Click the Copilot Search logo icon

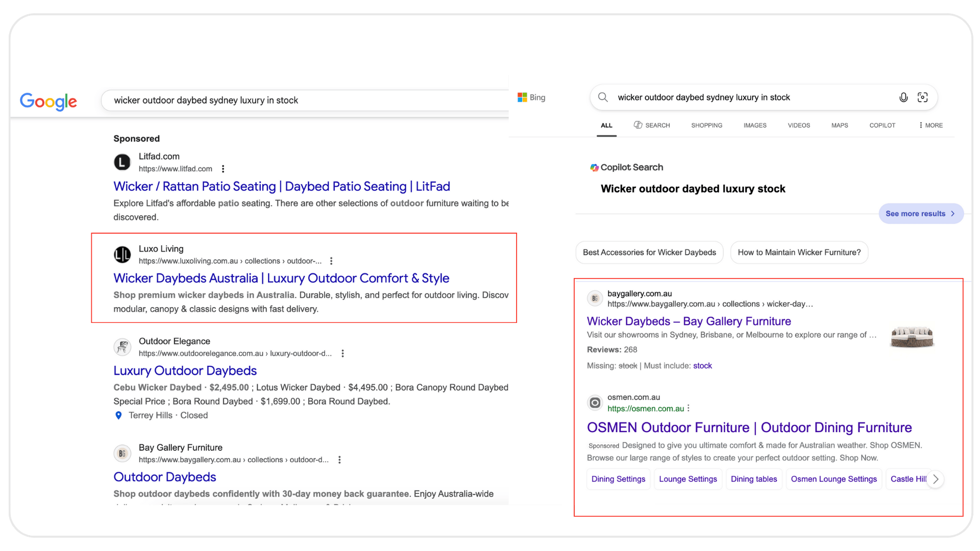pos(594,167)
